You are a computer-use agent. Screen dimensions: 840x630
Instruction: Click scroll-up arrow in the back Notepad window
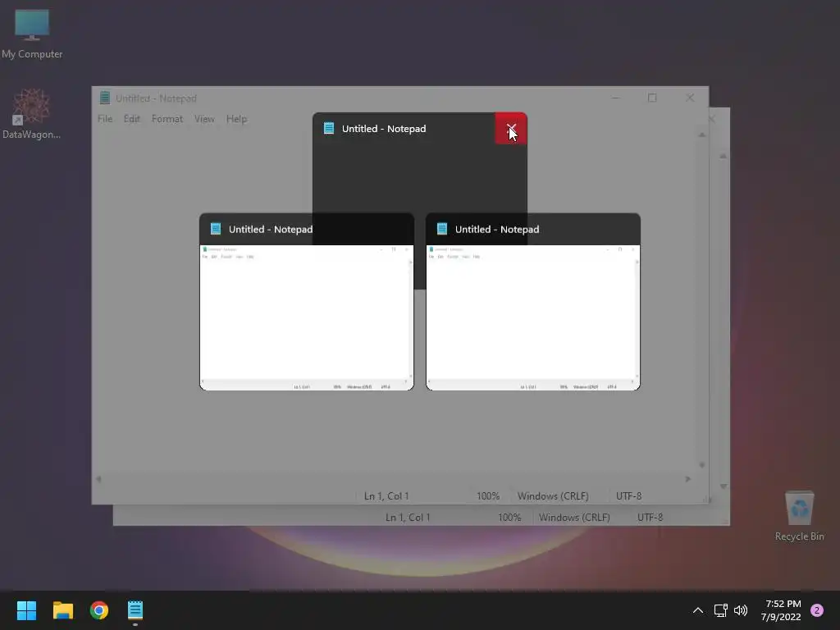click(x=724, y=157)
